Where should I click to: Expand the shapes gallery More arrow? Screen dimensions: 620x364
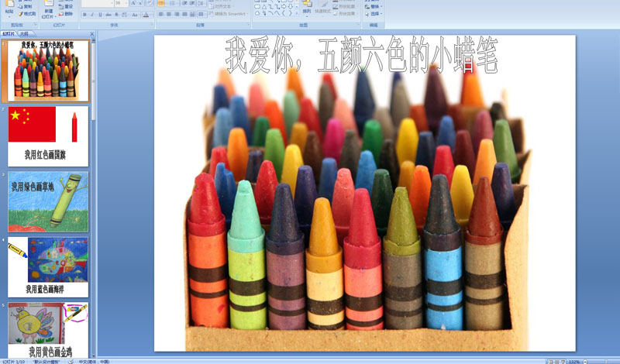[x=297, y=13]
